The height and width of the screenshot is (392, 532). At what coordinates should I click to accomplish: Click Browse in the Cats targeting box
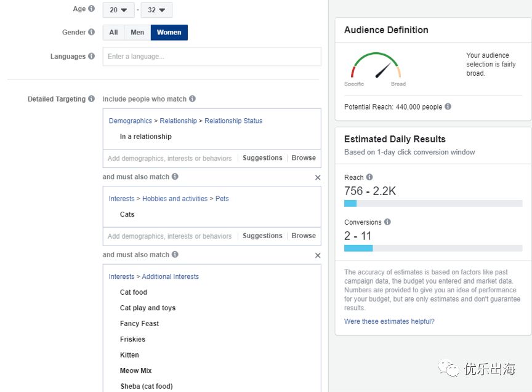(304, 236)
